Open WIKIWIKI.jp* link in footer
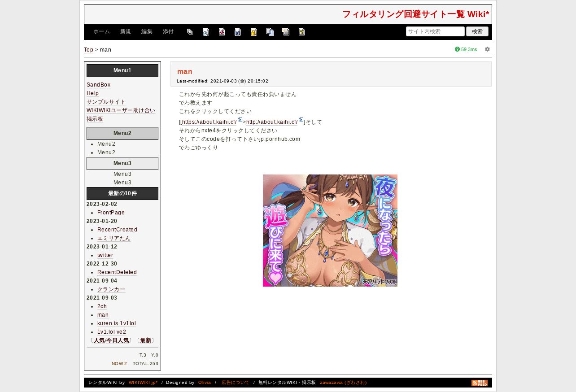Viewport: 576px width, 392px height. pos(143,383)
